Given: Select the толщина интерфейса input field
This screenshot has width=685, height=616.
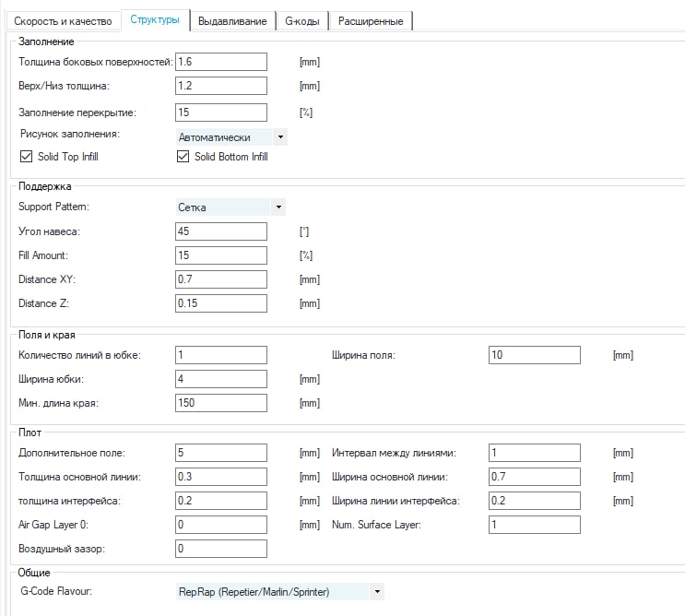Looking at the screenshot, I should (x=221, y=501).
